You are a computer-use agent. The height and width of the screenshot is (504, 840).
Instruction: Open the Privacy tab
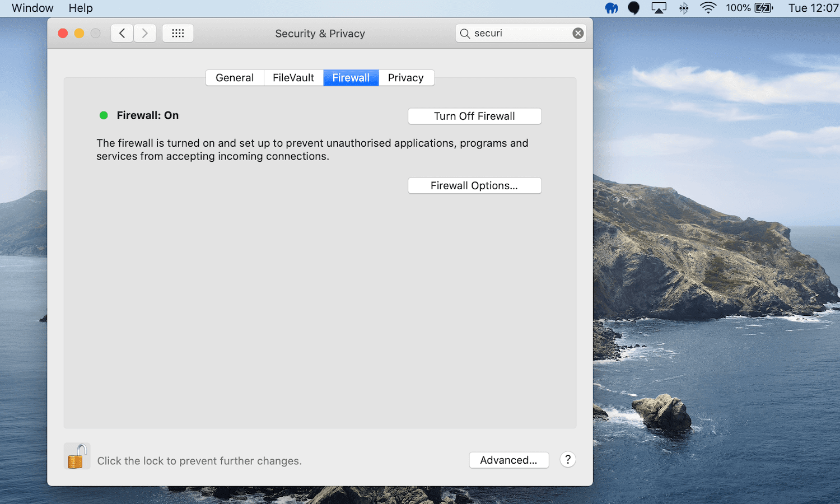pyautogui.click(x=406, y=77)
